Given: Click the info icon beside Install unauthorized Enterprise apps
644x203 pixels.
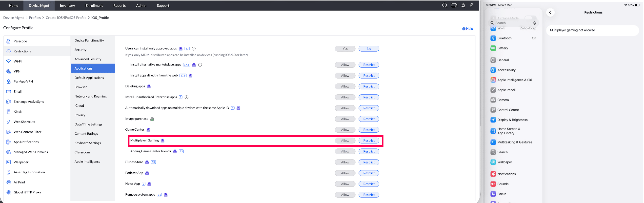Looking at the screenshot, I should 186,97.
